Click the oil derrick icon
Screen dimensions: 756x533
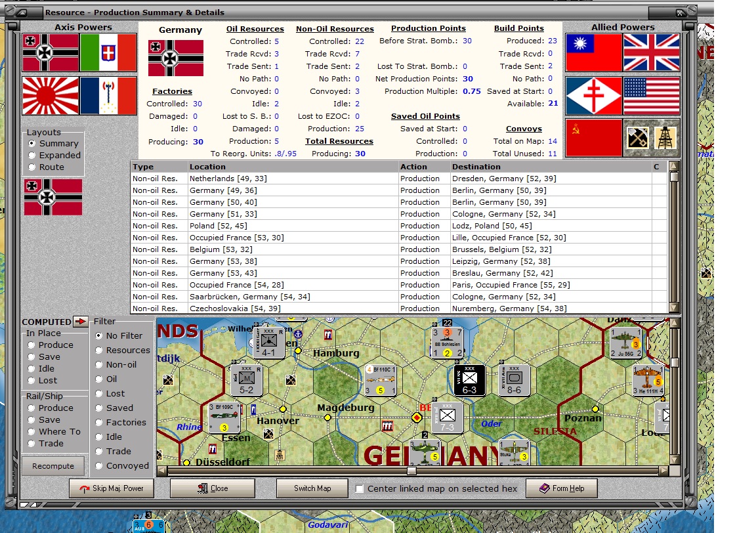coord(665,138)
